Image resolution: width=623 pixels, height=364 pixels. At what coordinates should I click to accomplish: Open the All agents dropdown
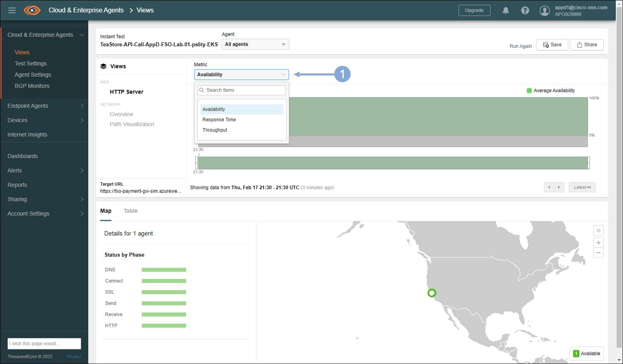[x=255, y=44]
